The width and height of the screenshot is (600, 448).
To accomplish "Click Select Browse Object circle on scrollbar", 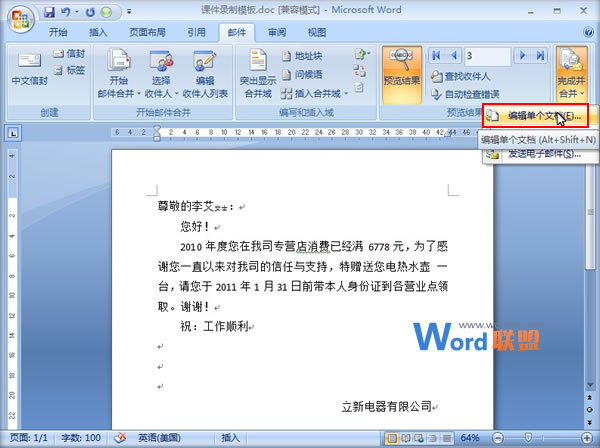I will tap(590, 409).
